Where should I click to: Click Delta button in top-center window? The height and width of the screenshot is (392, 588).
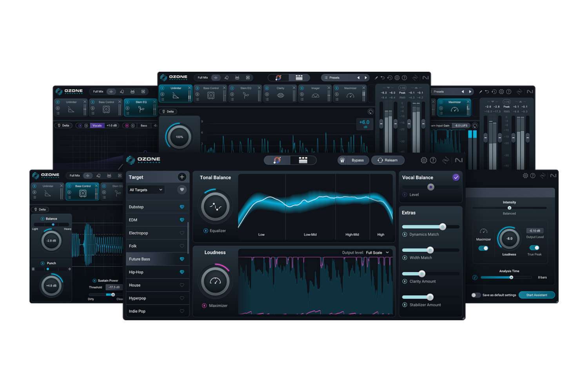pyautogui.click(x=168, y=111)
